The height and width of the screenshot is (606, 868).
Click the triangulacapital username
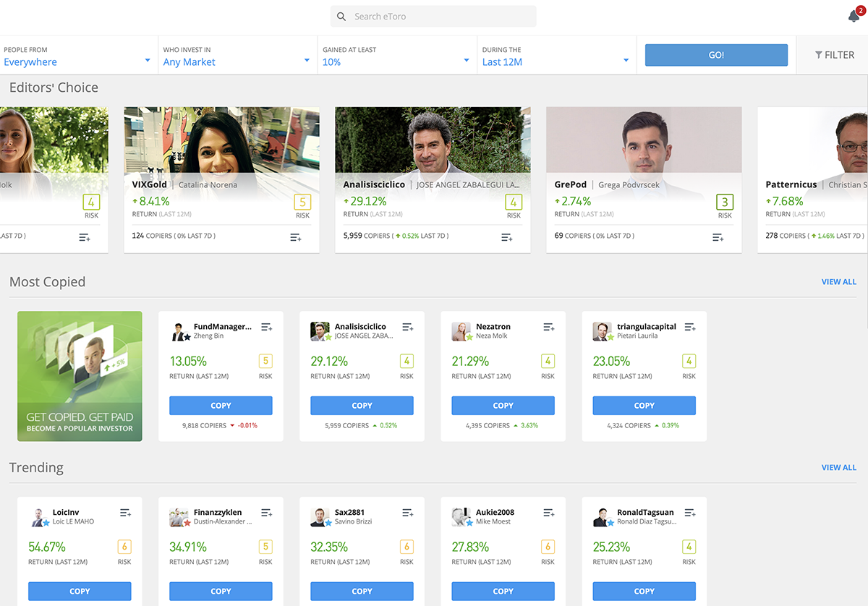647,327
